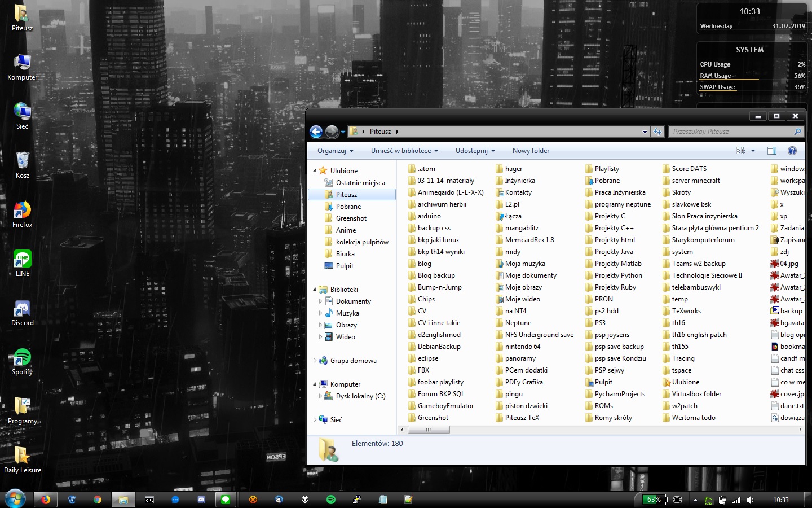Select the .atom folder
This screenshot has height=508, width=812.
click(x=421, y=169)
